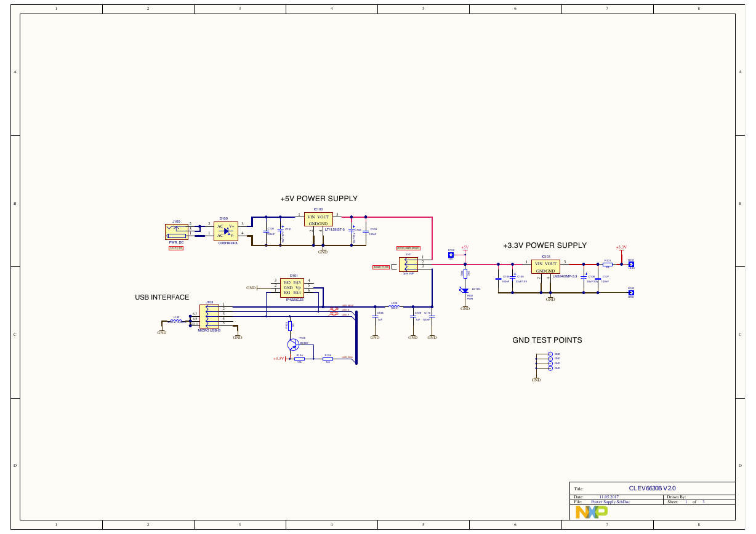Image resolution: width=756 pixels, height=534 pixels.
Task: Select the R104 10k resistor symbol
Action: 299,359
